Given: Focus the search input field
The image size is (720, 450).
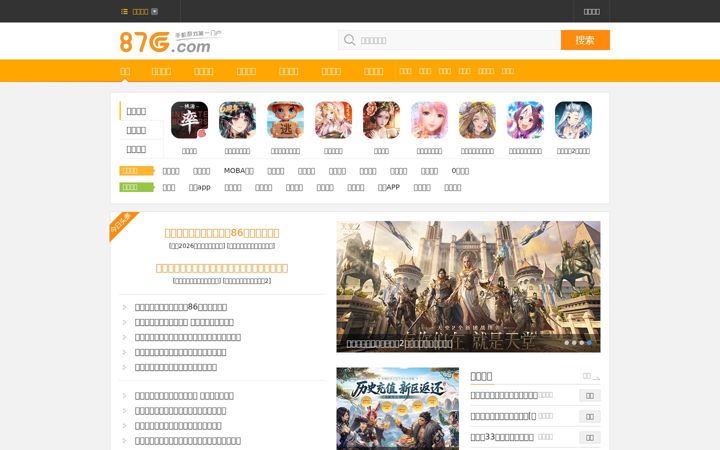Looking at the screenshot, I should point(449,40).
